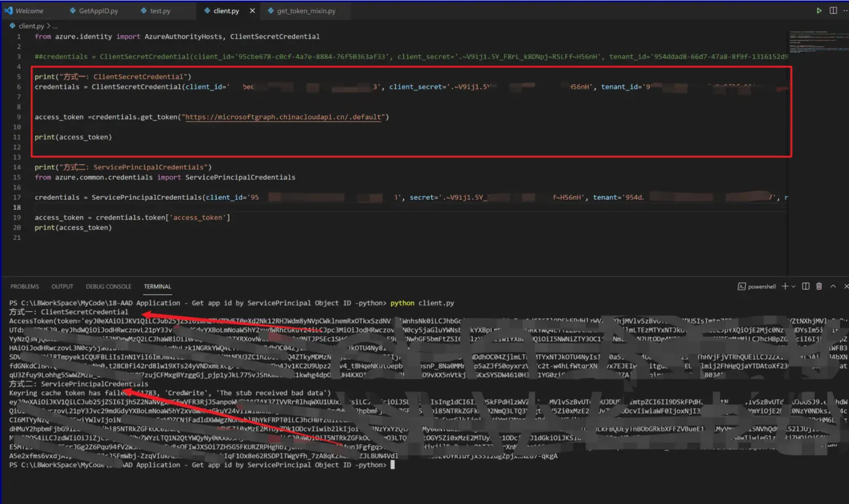Viewport: 849px width, 504px height.
Task: Click line number 5 in gutter
Action: coord(19,76)
